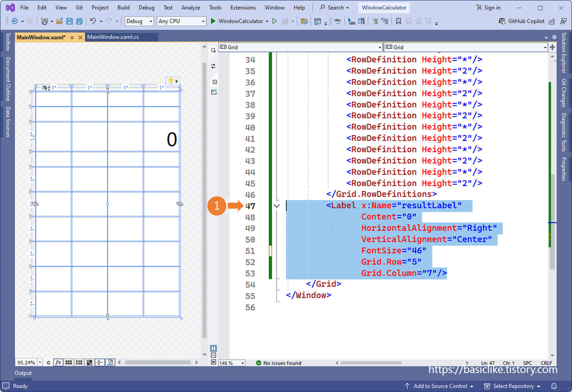Image resolution: width=572 pixels, height=392 pixels.
Task: Open the Any CPU platform dropdown
Action: coord(181,21)
